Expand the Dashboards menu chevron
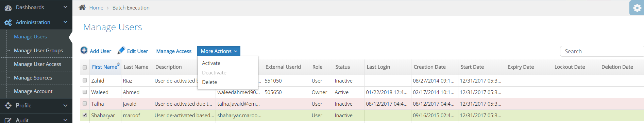Viewport: 644px width, 123px height. 65,7
